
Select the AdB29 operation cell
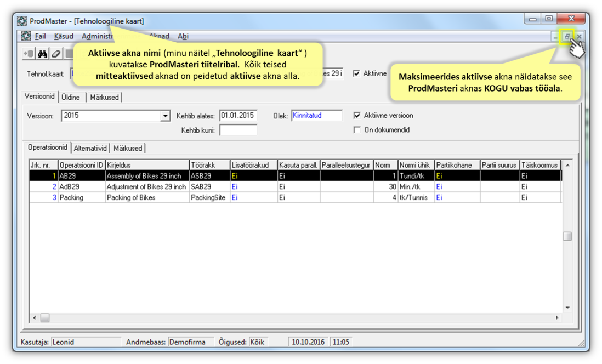click(81, 186)
